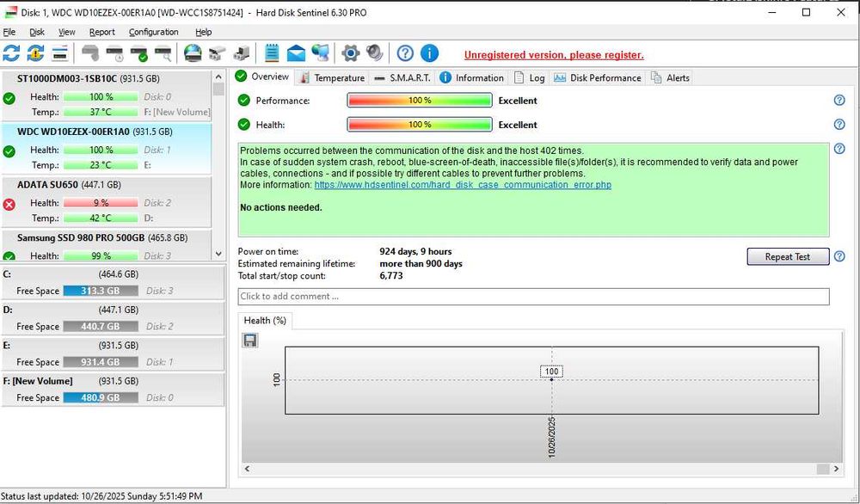Click E: drive free space bar 931.4 GB
860x504 pixels.
point(101,362)
